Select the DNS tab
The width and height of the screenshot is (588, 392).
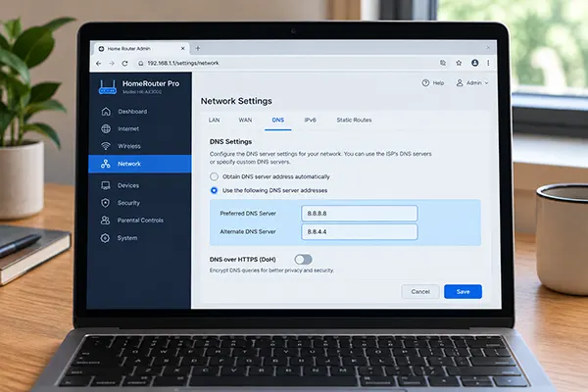278,120
